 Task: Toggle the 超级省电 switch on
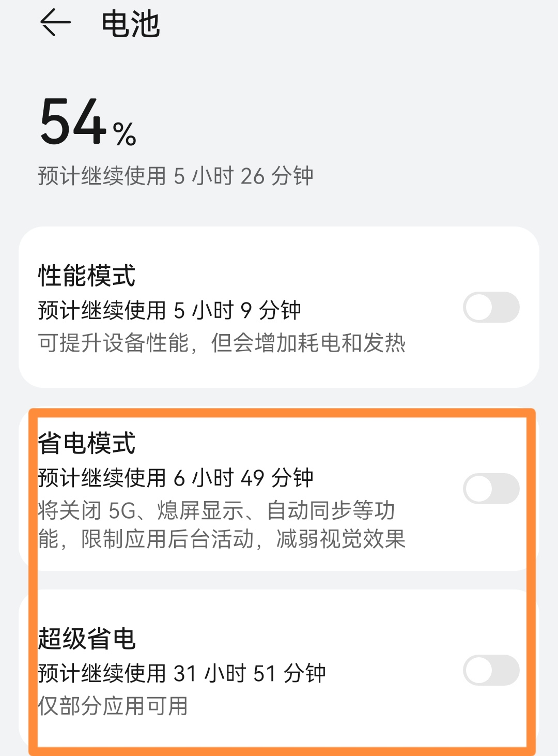491,670
